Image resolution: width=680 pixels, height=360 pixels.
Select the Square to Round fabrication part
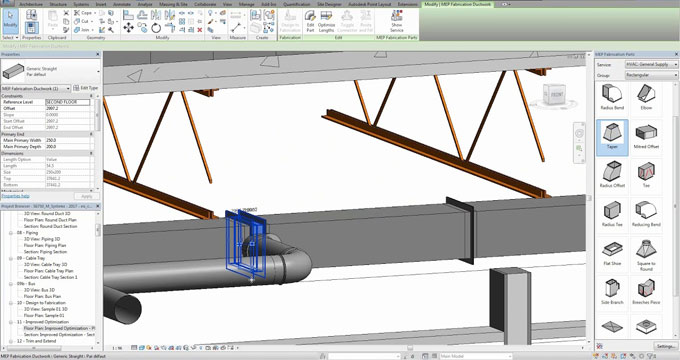pyautogui.click(x=646, y=255)
